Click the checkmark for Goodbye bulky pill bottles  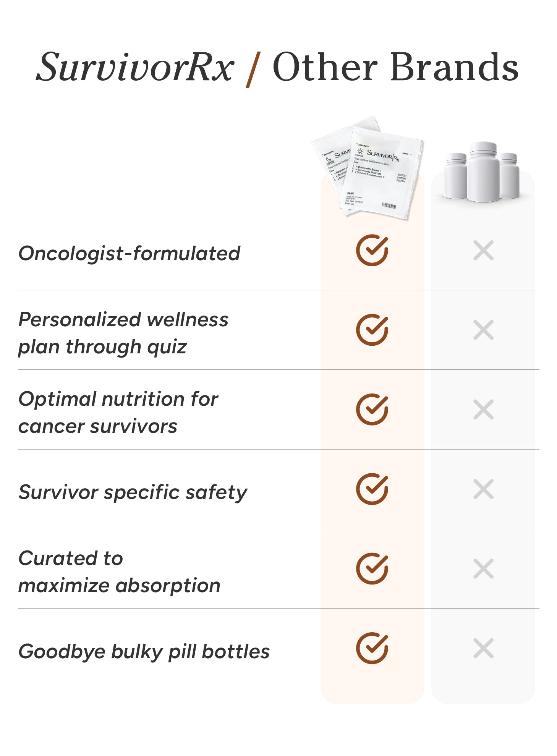click(372, 648)
